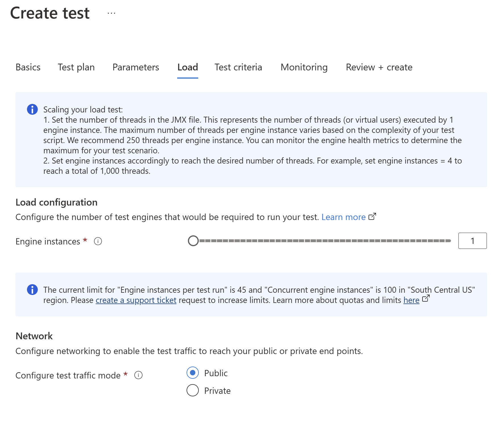Click info icon beside Configure test traffic mode
The height and width of the screenshot is (429, 504).
(138, 375)
